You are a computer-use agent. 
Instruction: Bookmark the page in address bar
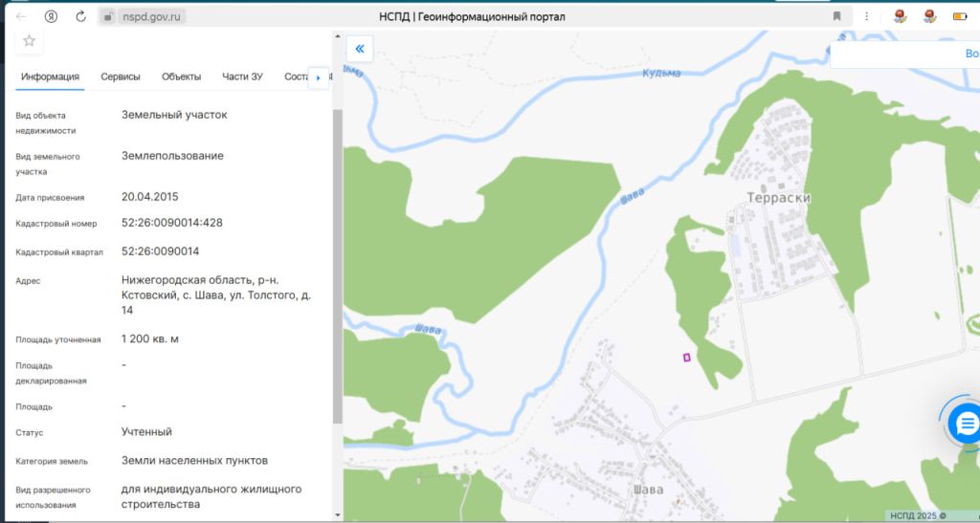click(x=836, y=16)
